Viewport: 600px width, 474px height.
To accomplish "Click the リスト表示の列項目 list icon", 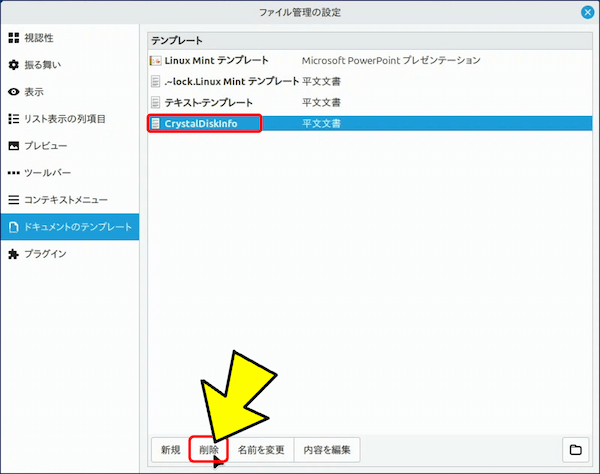I will (x=14, y=119).
